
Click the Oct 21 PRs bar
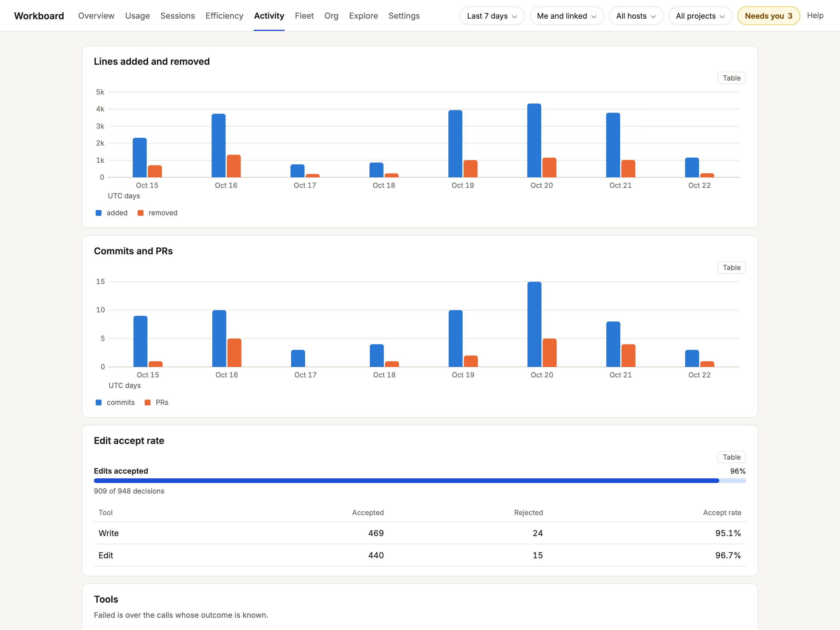pyautogui.click(x=628, y=356)
